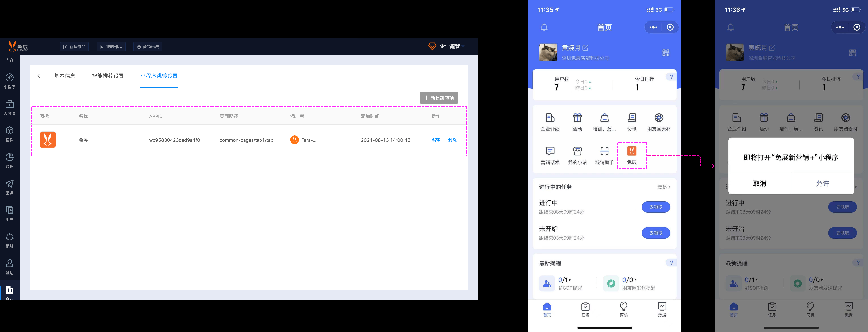
Task: Tap the 朋友圈发送提醒 icon in the middle phone
Action: click(x=611, y=284)
